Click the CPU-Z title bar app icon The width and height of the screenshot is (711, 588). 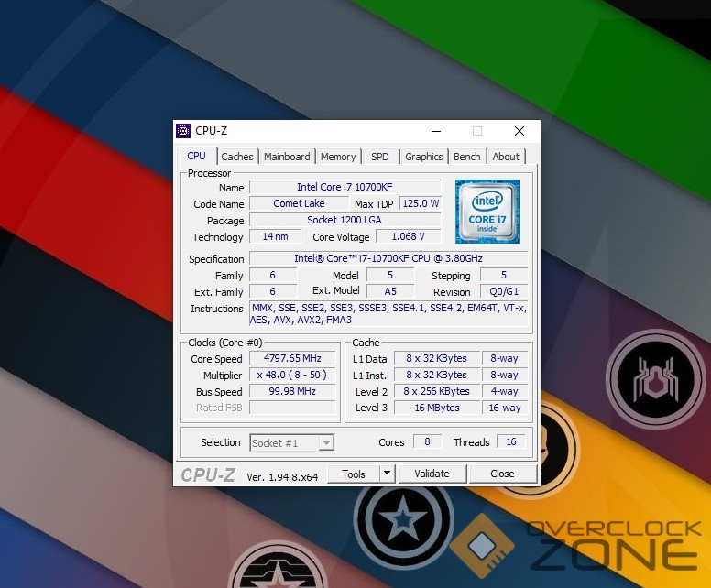coord(183,131)
